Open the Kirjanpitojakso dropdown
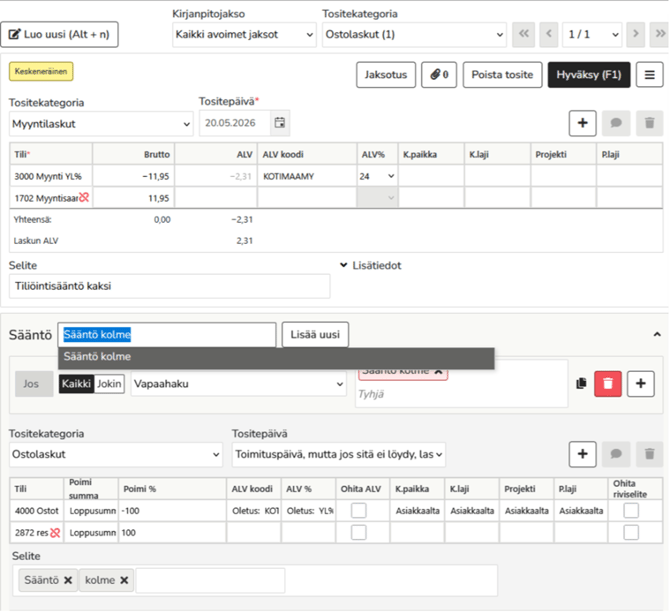This screenshot has height=616, width=670. [244, 34]
